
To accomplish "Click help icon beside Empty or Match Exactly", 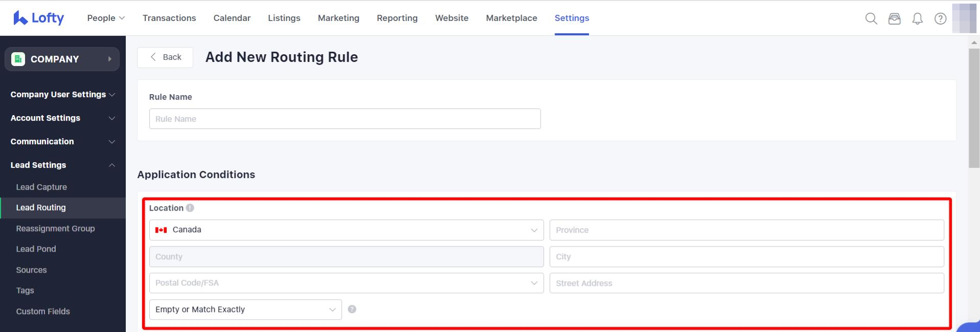I will tap(352, 309).
